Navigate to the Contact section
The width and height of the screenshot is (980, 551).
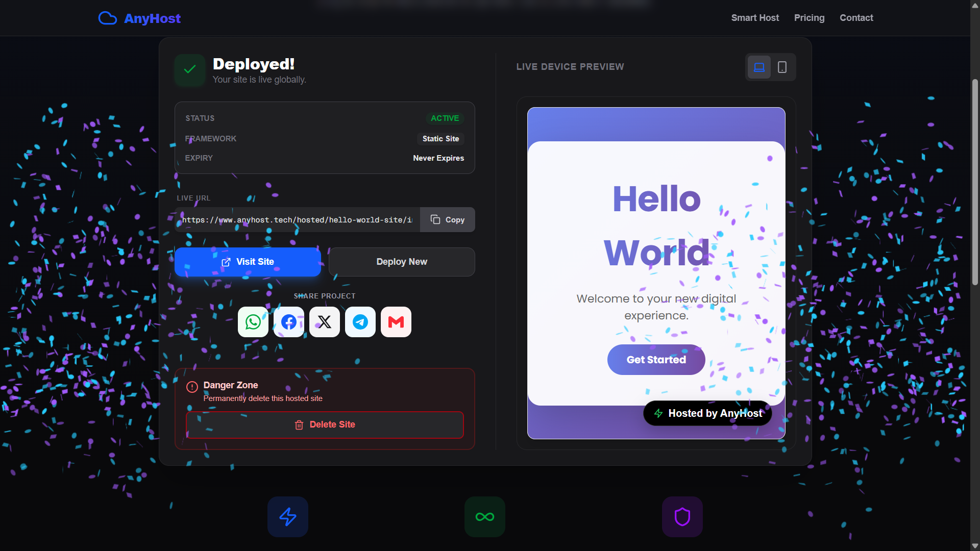point(856,18)
